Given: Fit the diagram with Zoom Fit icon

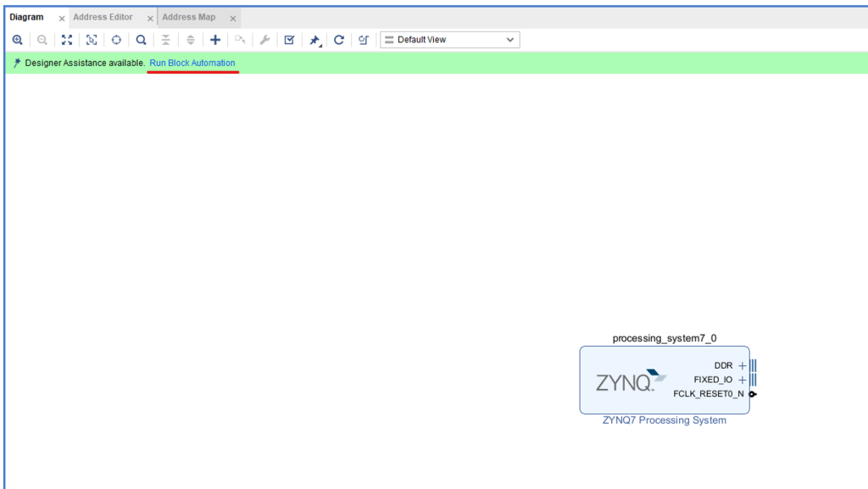Looking at the screenshot, I should coord(67,40).
